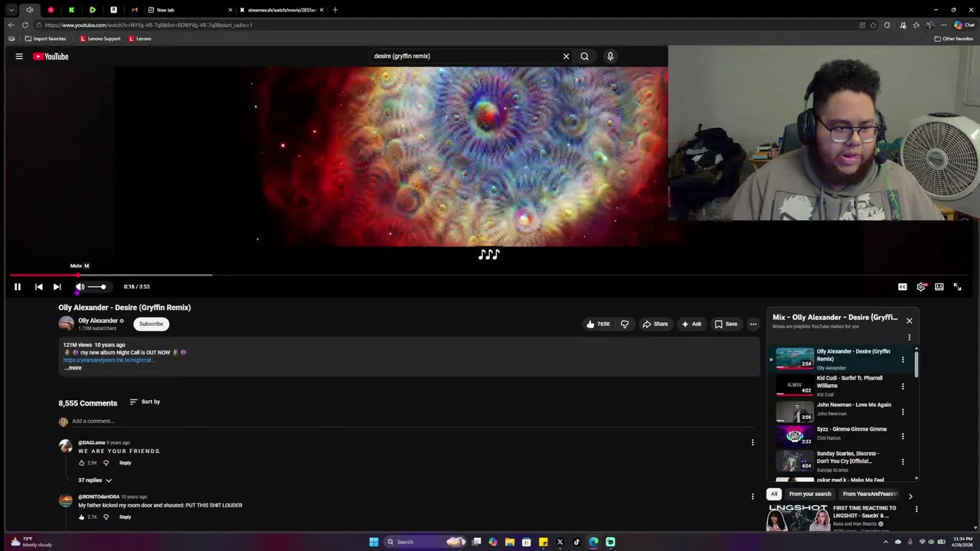Viewport: 980px width, 551px height.
Task: Select the From your search chip
Action: 810,494
